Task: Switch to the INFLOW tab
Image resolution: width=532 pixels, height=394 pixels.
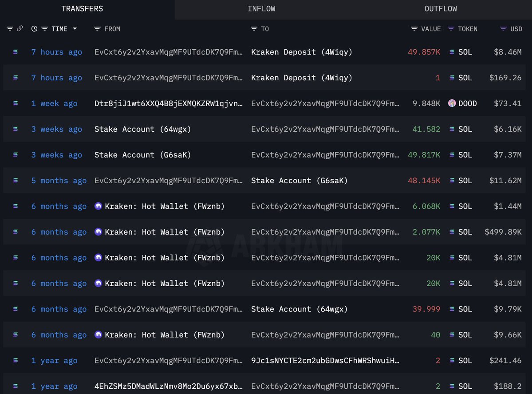Action: pos(261,9)
